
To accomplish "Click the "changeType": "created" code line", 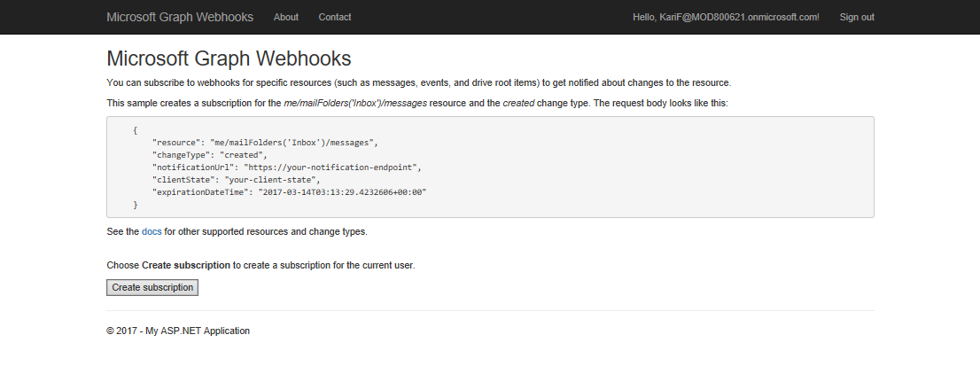I will click(209, 155).
